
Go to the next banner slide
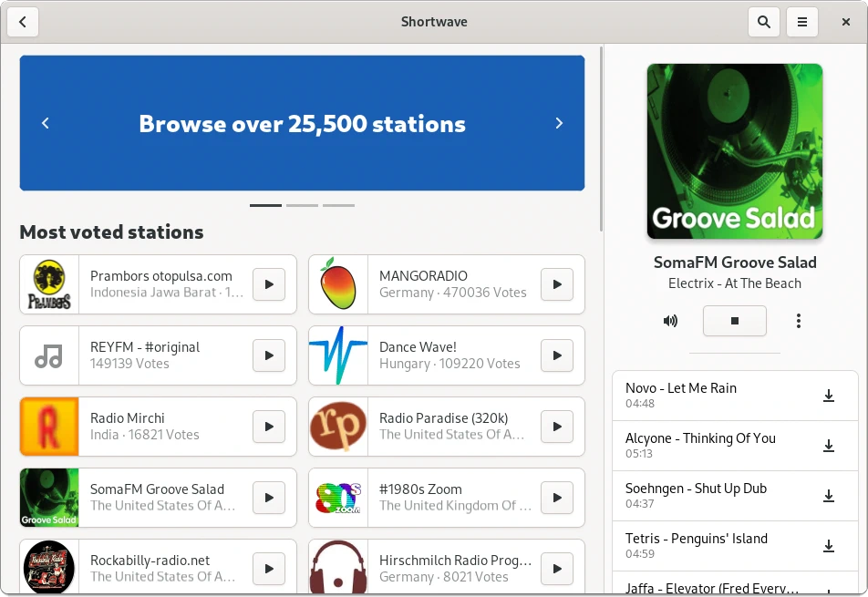pyautogui.click(x=559, y=124)
